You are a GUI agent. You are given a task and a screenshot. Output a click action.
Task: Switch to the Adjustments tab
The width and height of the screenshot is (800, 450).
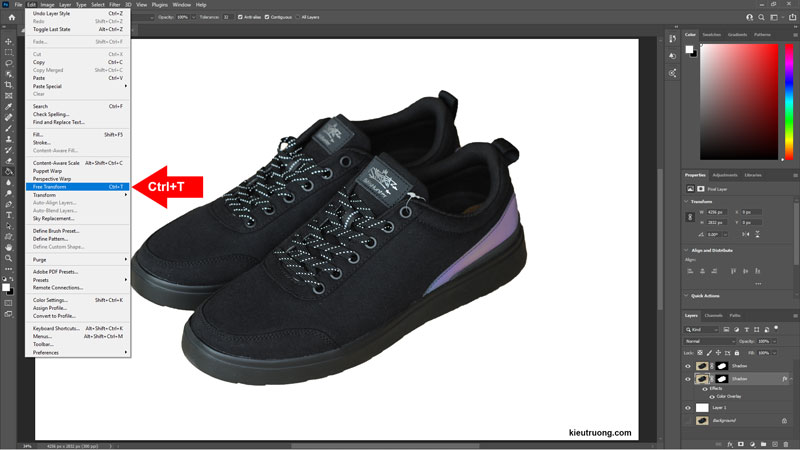724,175
